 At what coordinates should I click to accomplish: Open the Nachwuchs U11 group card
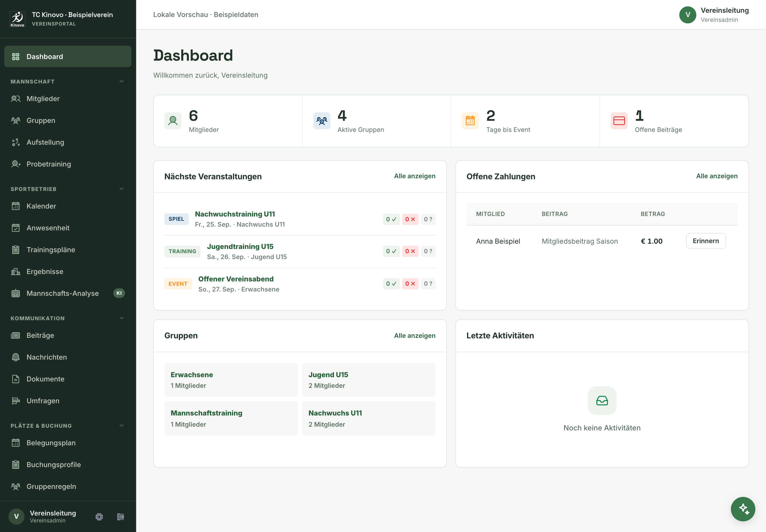[x=369, y=418]
